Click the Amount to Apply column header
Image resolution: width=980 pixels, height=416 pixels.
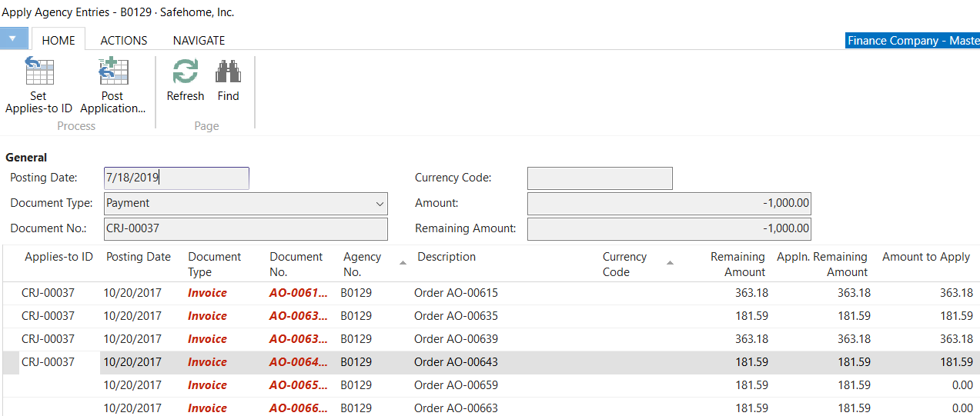[x=925, y=257]
